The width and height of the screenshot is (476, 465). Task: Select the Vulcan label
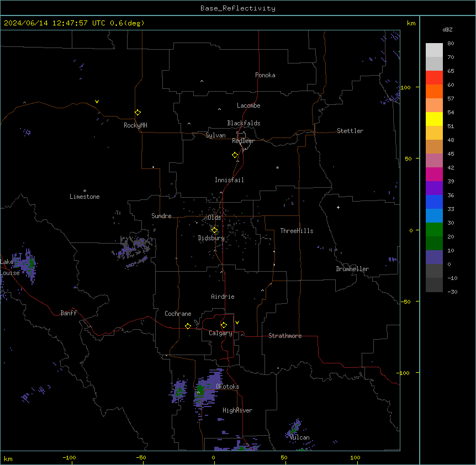click(x=299, y=437)
